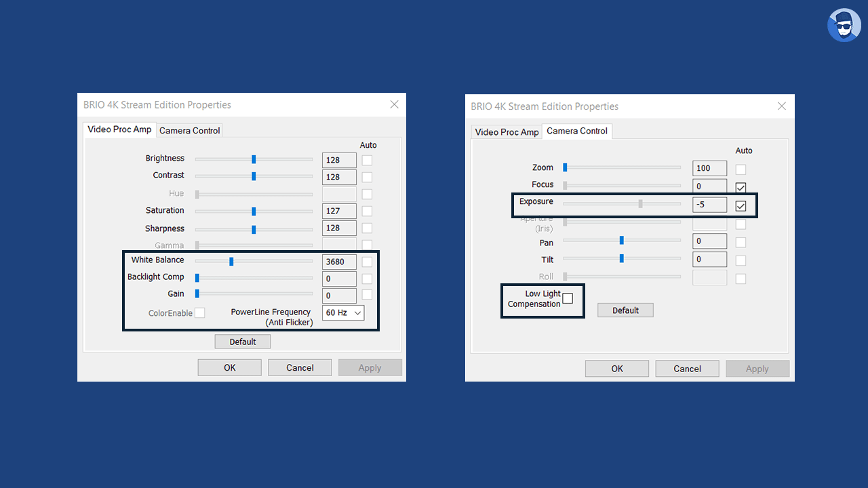Image resolution: width=868 pixels, height=488 pixels.
Task: Click the White Balance value field 3680
Action: (339, 262)
